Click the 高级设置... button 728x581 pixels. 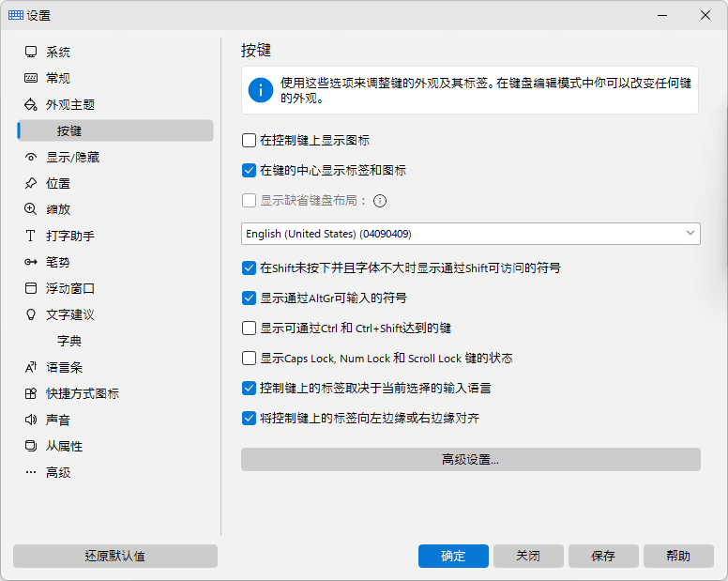click(470, 459)
